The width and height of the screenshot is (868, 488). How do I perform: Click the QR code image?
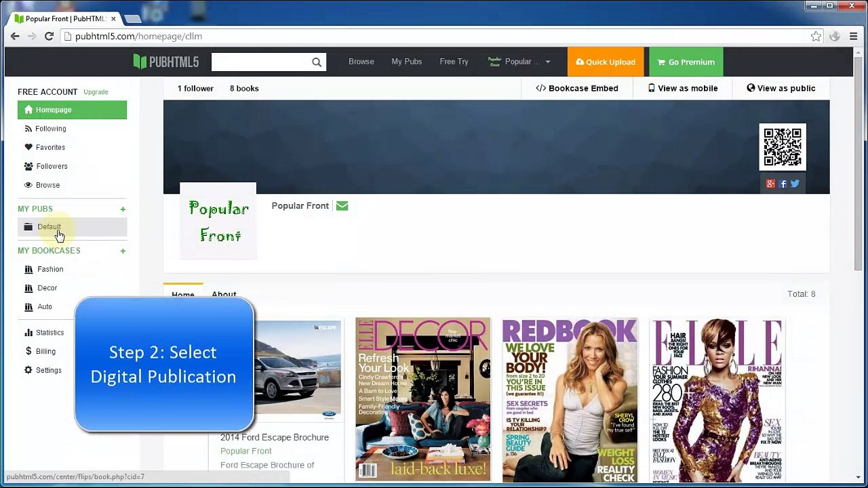click(783, 146)
